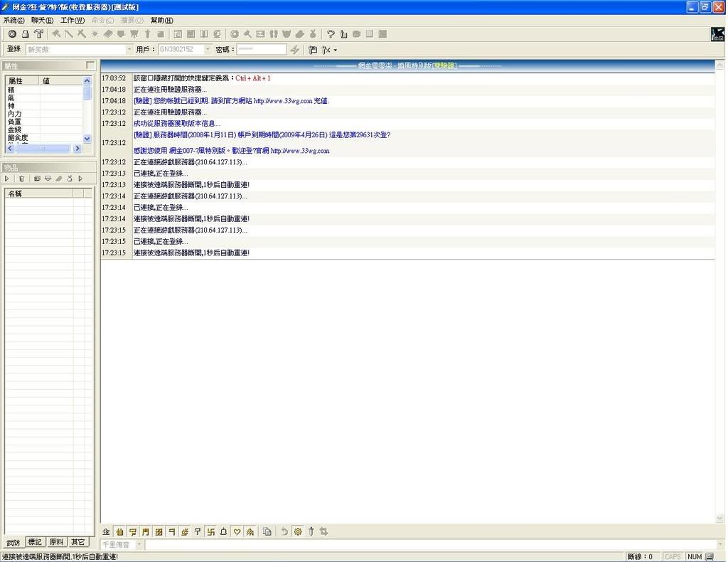
Task: Click the 屬性 list horizontal scrollbar
Action: pos(43,149)
